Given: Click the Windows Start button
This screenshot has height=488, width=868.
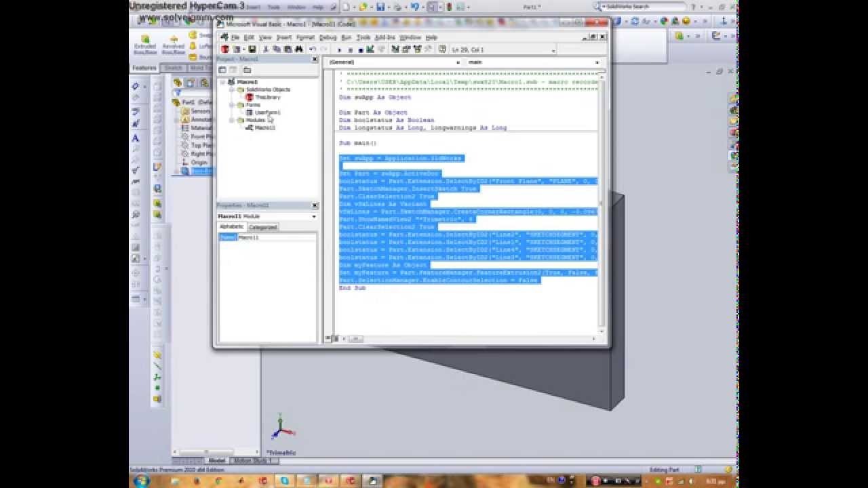Looking at the screenshot, I should coord(142,481).
